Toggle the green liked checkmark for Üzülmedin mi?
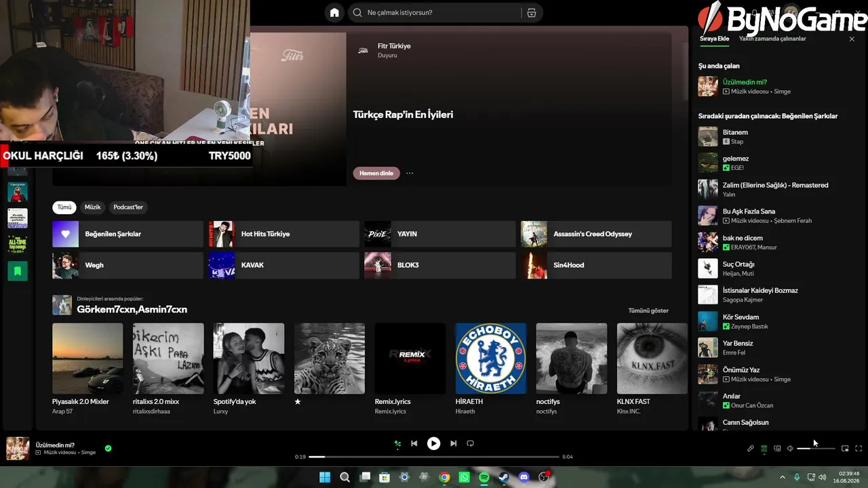 point(108,448)
